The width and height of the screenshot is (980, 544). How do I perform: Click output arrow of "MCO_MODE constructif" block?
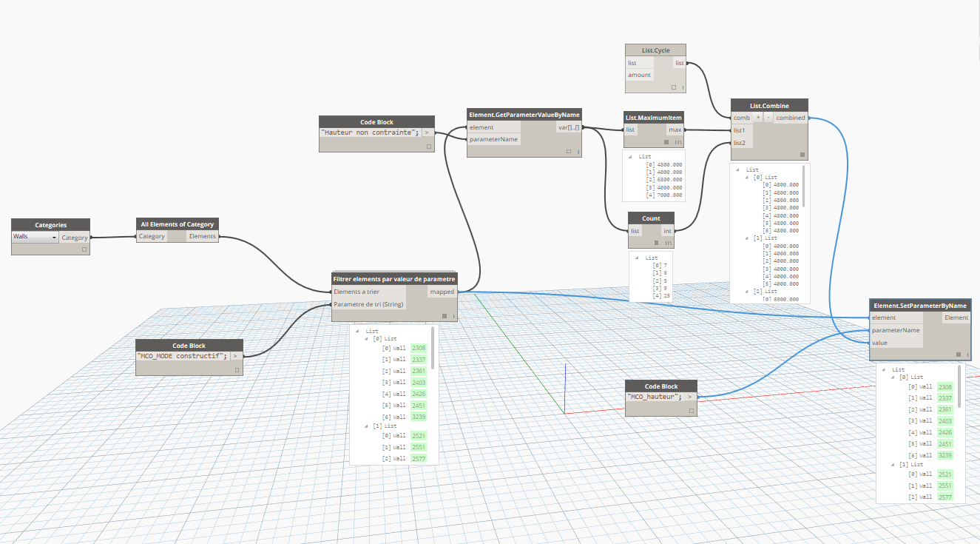click(x=235, y=356)
